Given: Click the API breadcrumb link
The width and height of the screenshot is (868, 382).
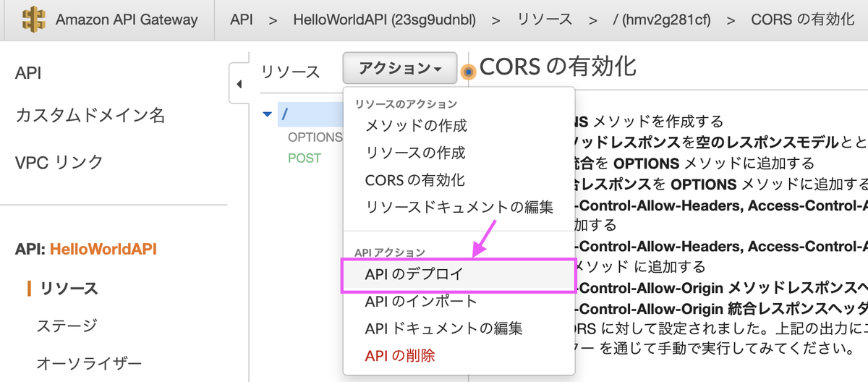Looking at the screenshot, I should (241, 20).
